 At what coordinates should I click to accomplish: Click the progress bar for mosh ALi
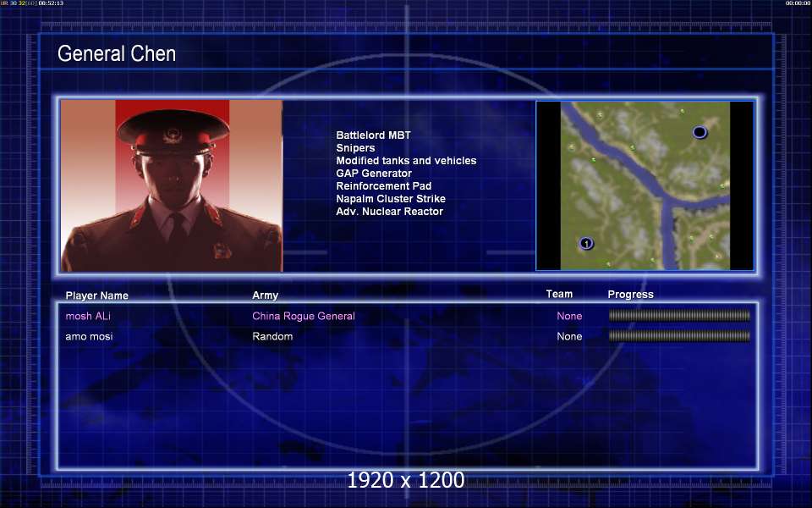point(679,316)
